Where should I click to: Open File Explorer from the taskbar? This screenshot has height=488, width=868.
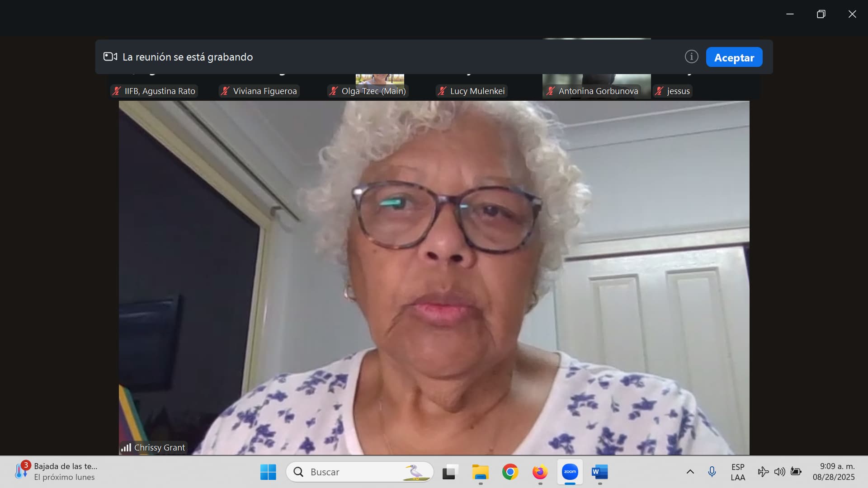click(480, 472)
